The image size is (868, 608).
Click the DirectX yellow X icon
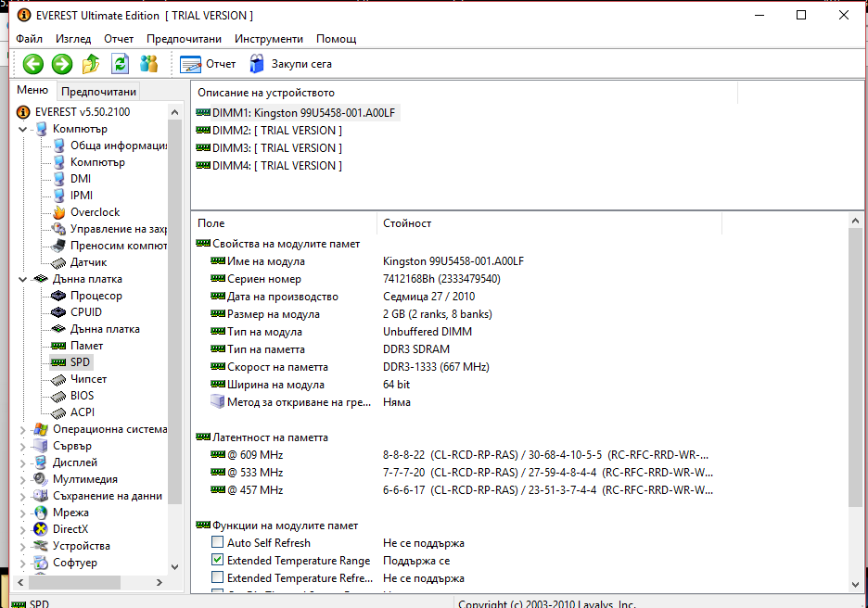click(x=41, y=529)
